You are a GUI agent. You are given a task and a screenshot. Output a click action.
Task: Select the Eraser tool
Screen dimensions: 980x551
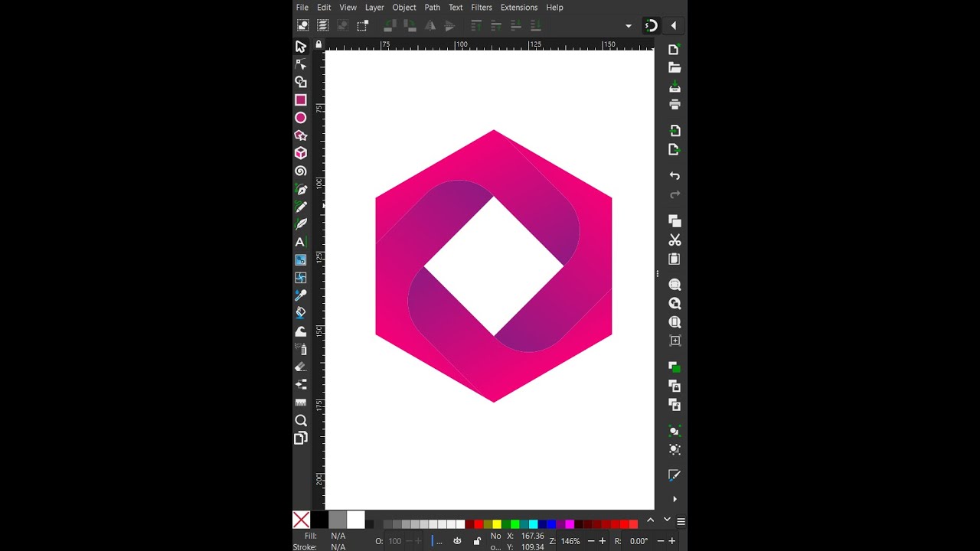coord(301,367)
